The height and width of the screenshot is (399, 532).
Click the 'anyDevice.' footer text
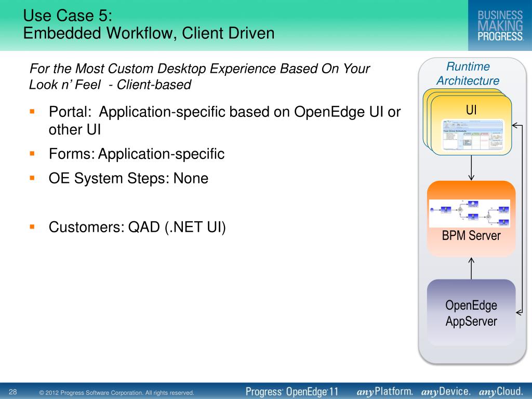446,392
